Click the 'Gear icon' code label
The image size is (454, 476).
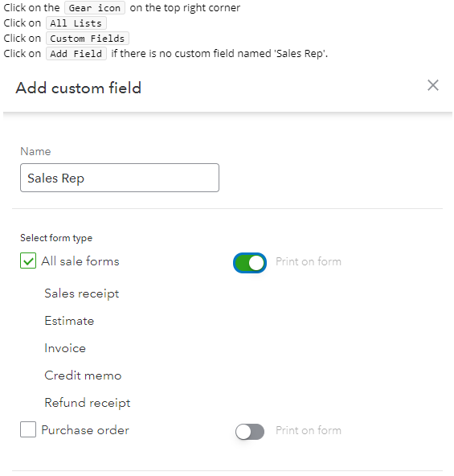pyautogui.click(x=95, y=8)
